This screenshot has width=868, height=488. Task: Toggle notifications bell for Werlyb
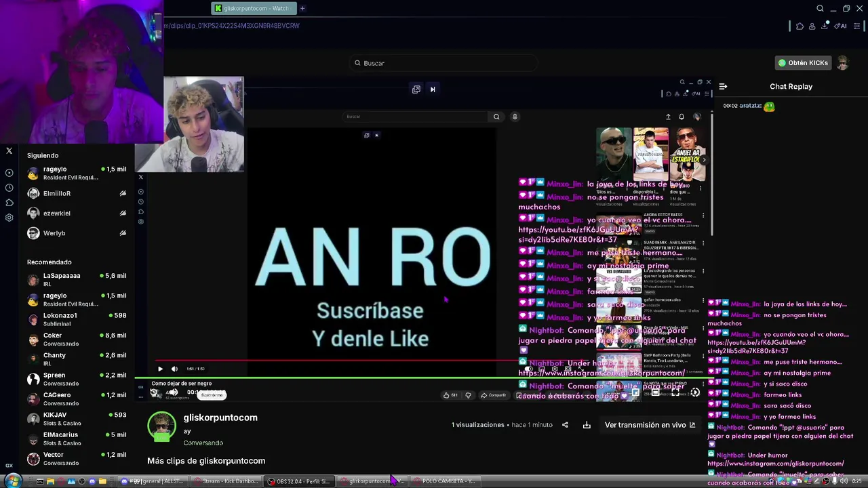[x=123, y=233]
